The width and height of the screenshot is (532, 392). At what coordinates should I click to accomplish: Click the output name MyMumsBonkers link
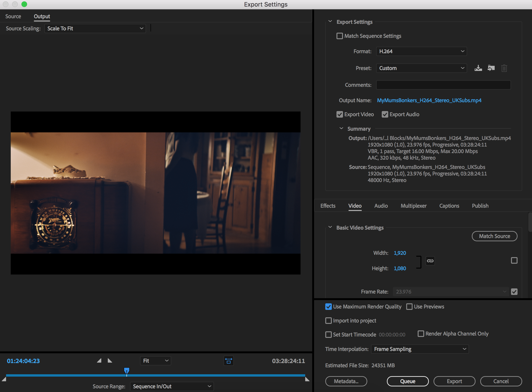coord(429,100)
